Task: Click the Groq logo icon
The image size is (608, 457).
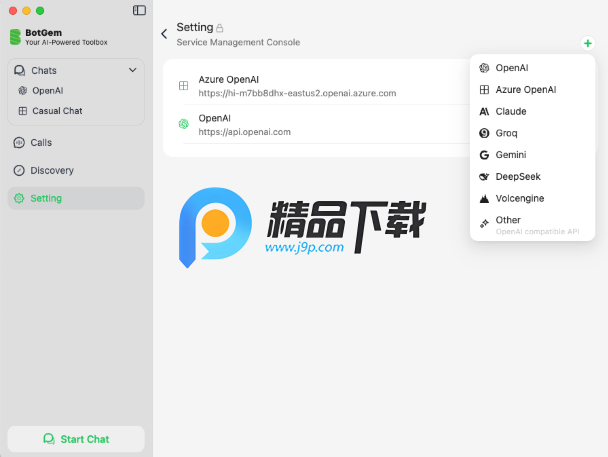Action: 484,133
